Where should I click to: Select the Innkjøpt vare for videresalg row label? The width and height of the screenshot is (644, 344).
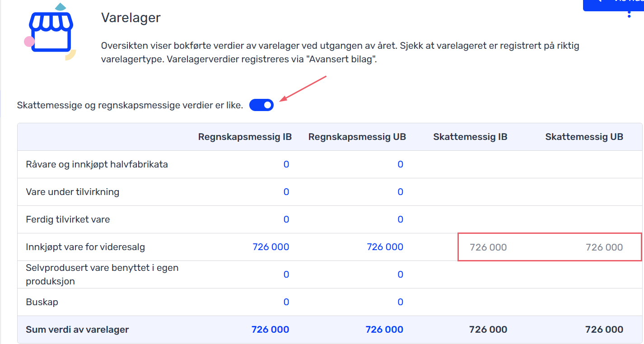coord(85,247)
